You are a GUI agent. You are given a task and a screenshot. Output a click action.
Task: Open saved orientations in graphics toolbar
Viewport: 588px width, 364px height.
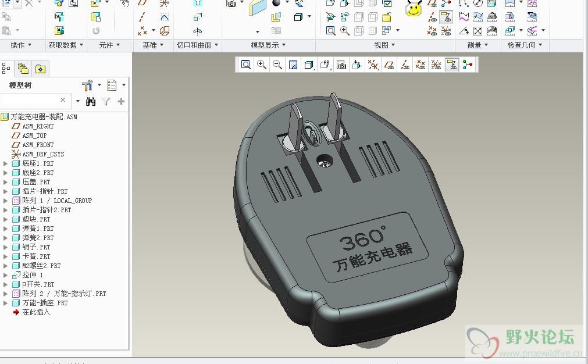pyautogui.click(x=325, y=65)
